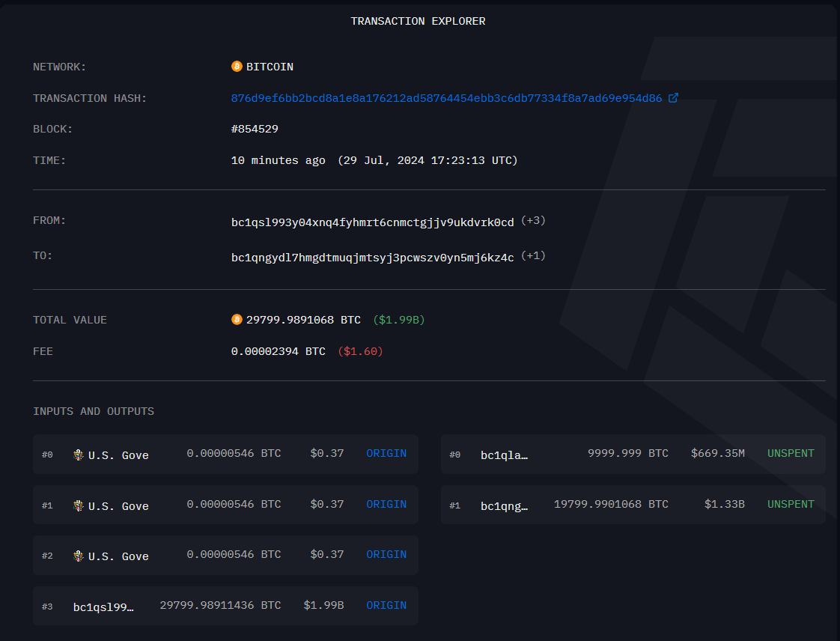Expand the (+3) additional FROM addresses

(x=533, y=220)
